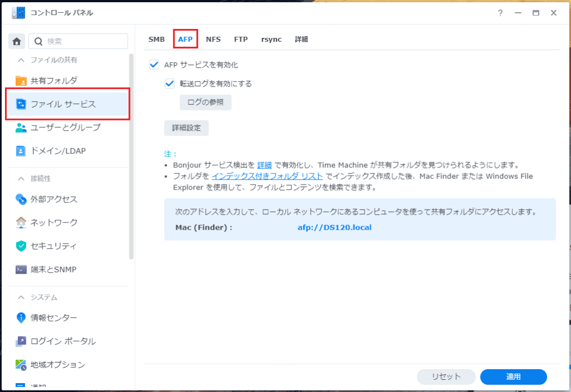This screenshot has width=571, height=392.
Task: Click the Mac (Finder) : label text
Action: 204,228
